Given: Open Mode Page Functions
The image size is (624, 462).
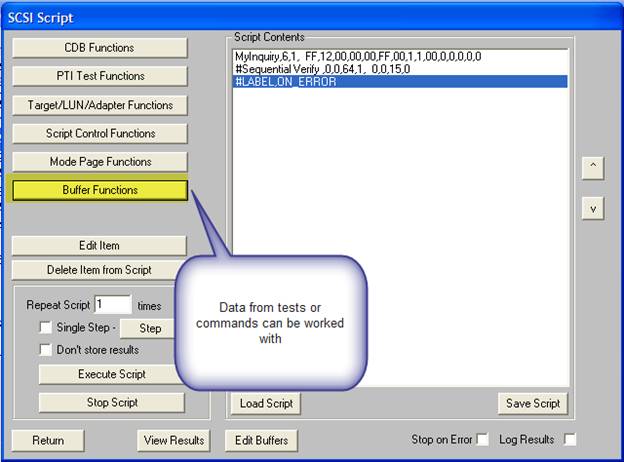Looking at the screenshot, I should pos(99,162).
